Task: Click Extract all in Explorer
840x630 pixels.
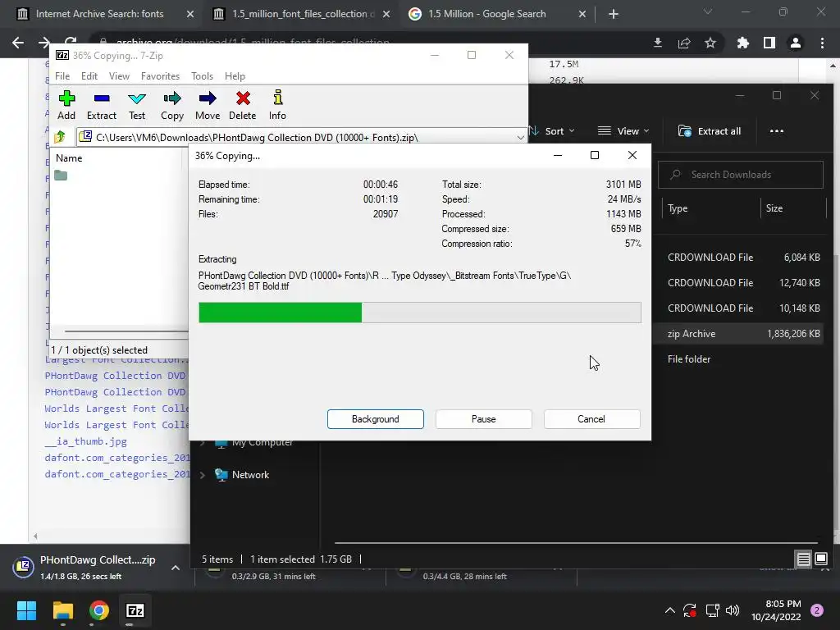Action: point(710,130)
